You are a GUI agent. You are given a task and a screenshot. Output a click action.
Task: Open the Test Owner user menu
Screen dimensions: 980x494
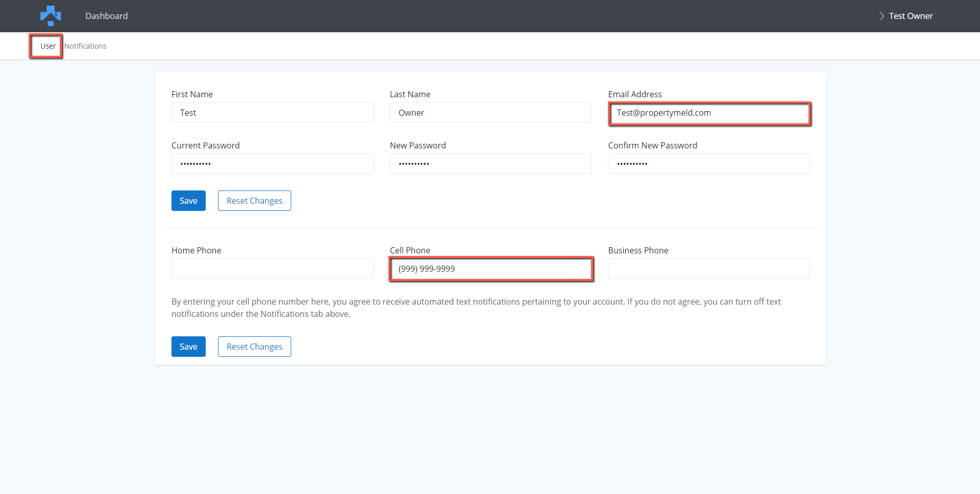[x=910, y=16]
